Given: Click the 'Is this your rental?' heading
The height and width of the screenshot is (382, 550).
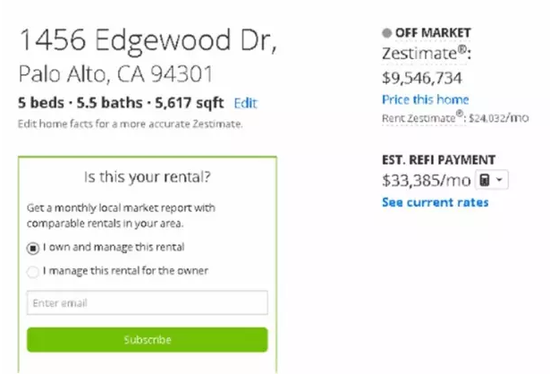Looking at the screenshot, I should click(x=147, y=177).
